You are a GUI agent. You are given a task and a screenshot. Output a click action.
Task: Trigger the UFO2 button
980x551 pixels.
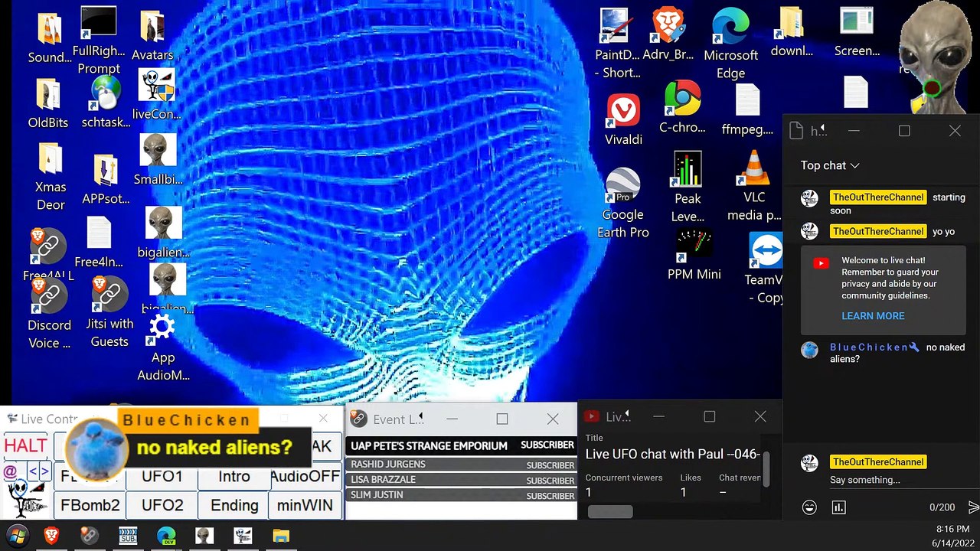pos(162,505)
